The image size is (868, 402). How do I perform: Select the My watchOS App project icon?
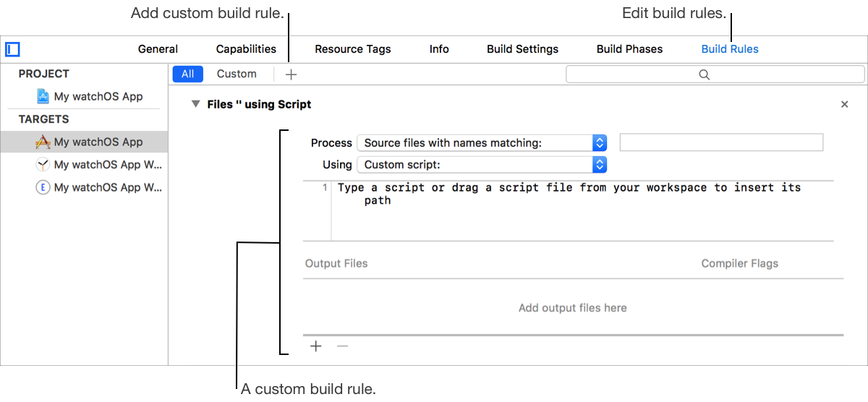pyautogui.click(x=43, y=96)
